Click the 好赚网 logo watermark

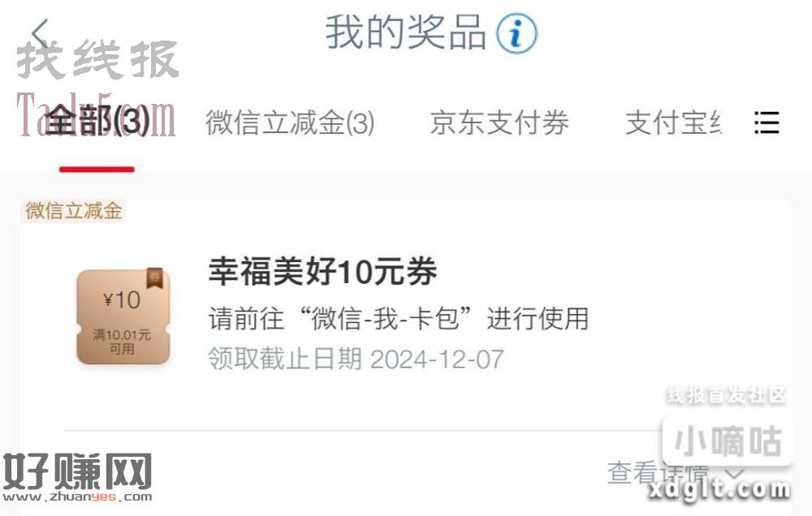(x=78, y=478)
